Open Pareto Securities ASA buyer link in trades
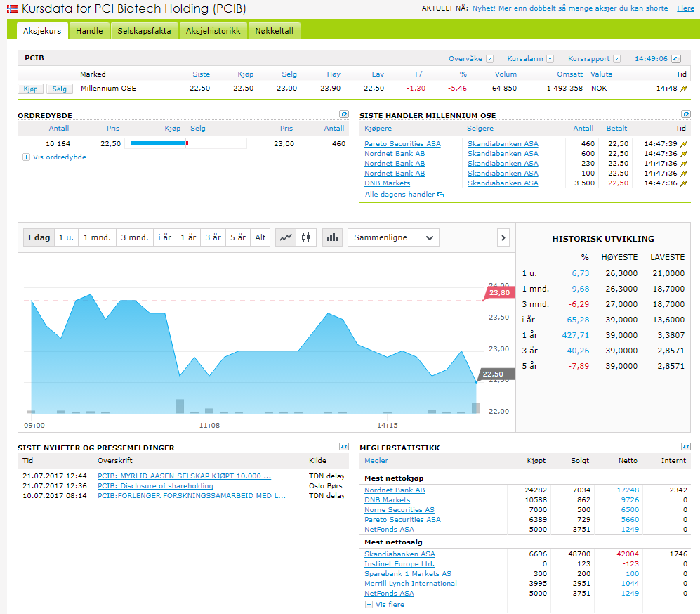Image resolution: width=700 pixels, height=614 pixels. pyautogui.click(x=402, y=144)
